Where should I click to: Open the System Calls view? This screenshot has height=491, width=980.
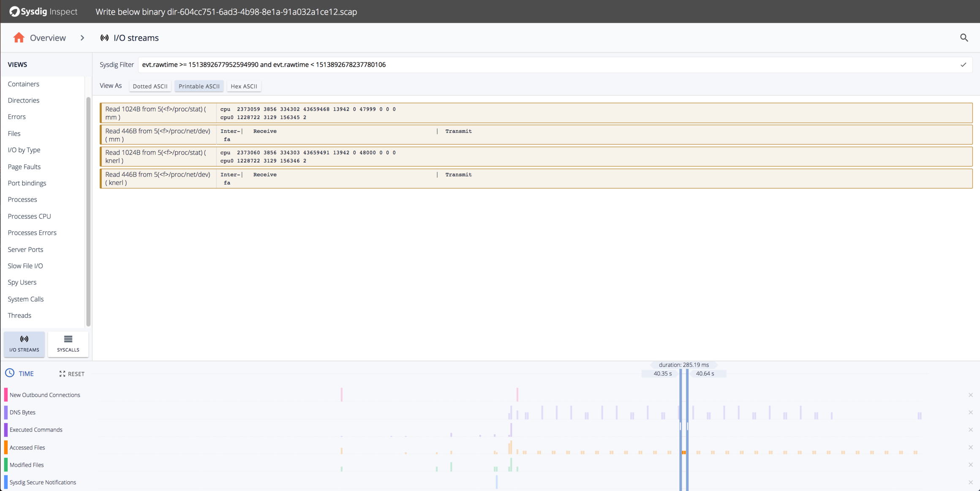coord(26,299)
